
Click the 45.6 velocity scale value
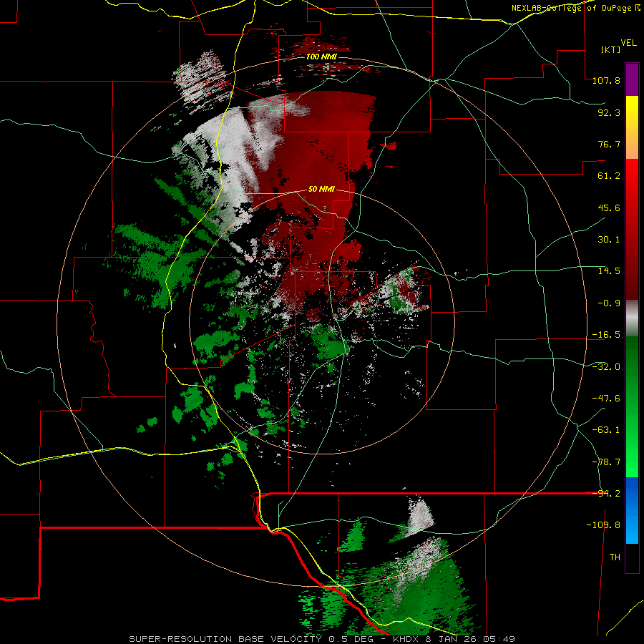pos(609,208)
